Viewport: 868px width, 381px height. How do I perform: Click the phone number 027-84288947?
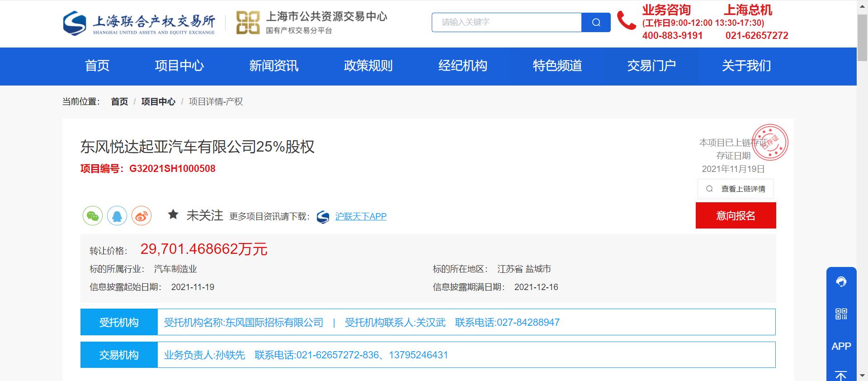point(528,323)
